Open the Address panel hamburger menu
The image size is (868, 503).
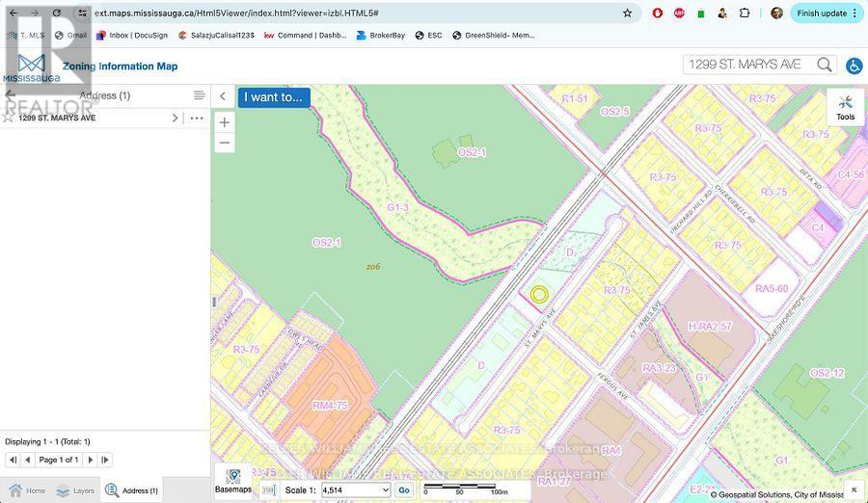[x=199, y=95]
